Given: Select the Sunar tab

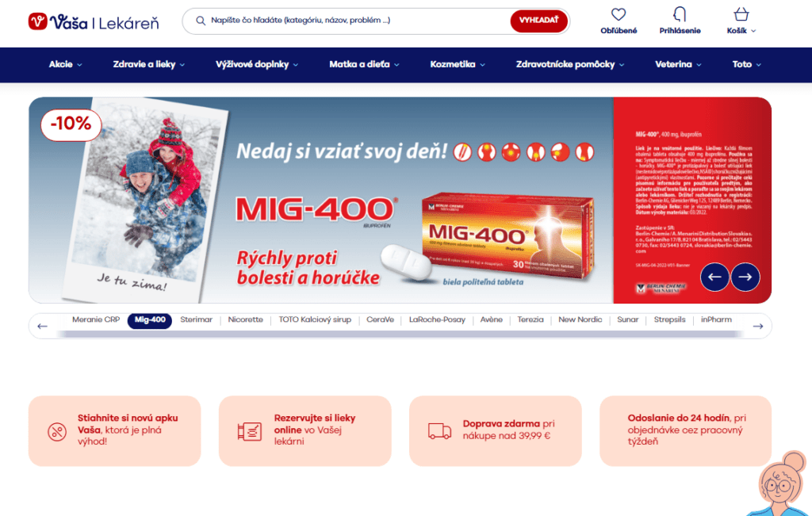Looking at the screenshot, I should click(x=628, y=320).
